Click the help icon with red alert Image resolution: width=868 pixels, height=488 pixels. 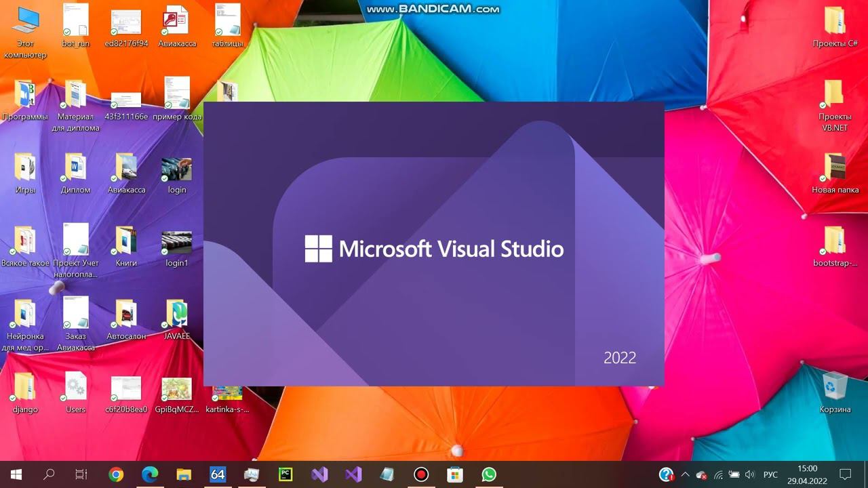[x=667, y=474]
